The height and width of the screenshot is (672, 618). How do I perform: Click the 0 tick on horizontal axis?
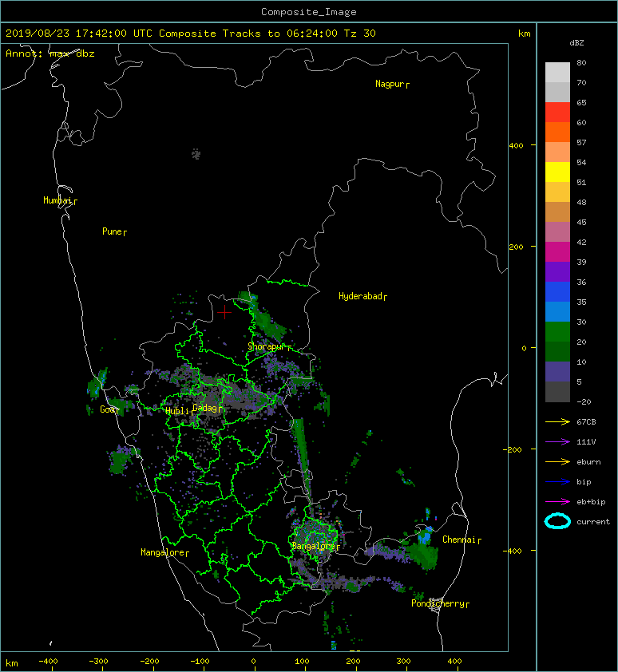click(253, 662)
